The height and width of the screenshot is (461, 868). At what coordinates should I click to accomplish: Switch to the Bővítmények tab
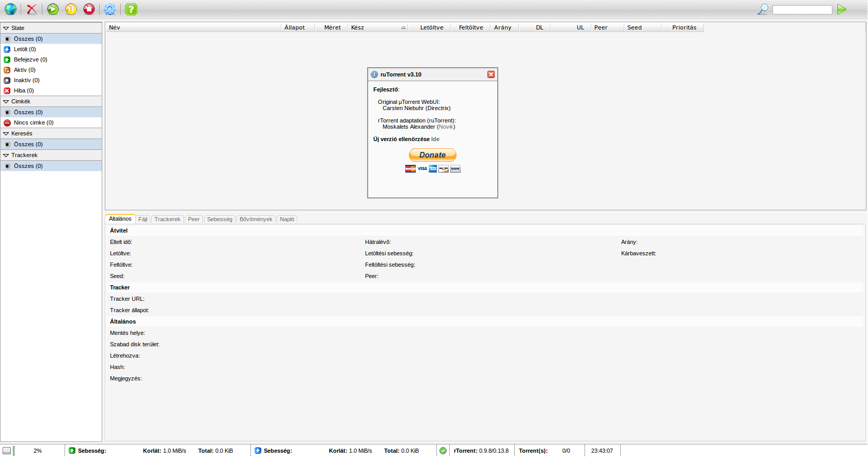256,219
